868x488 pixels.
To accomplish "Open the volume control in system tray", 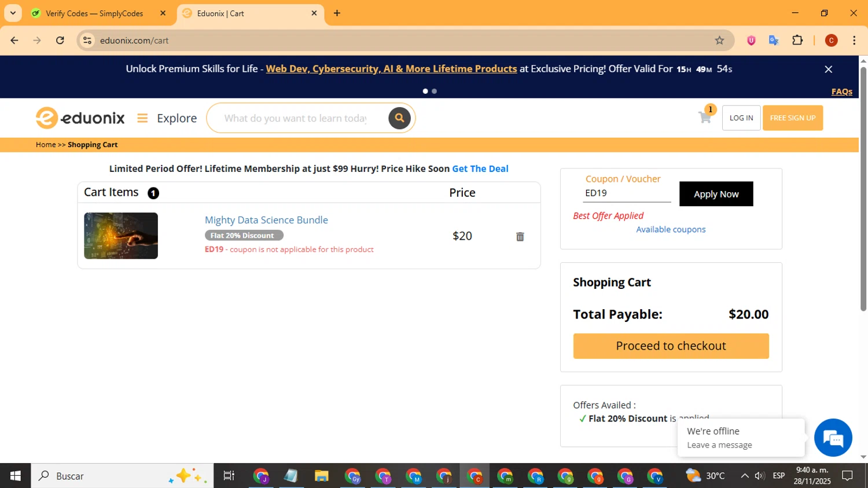I will 760,476.
